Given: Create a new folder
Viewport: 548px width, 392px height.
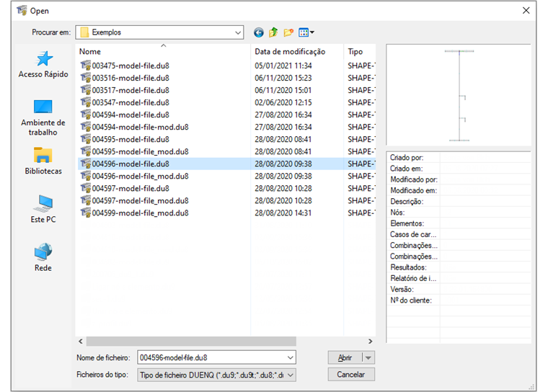Looking at the screenshot, I should (x=288, y=32).
